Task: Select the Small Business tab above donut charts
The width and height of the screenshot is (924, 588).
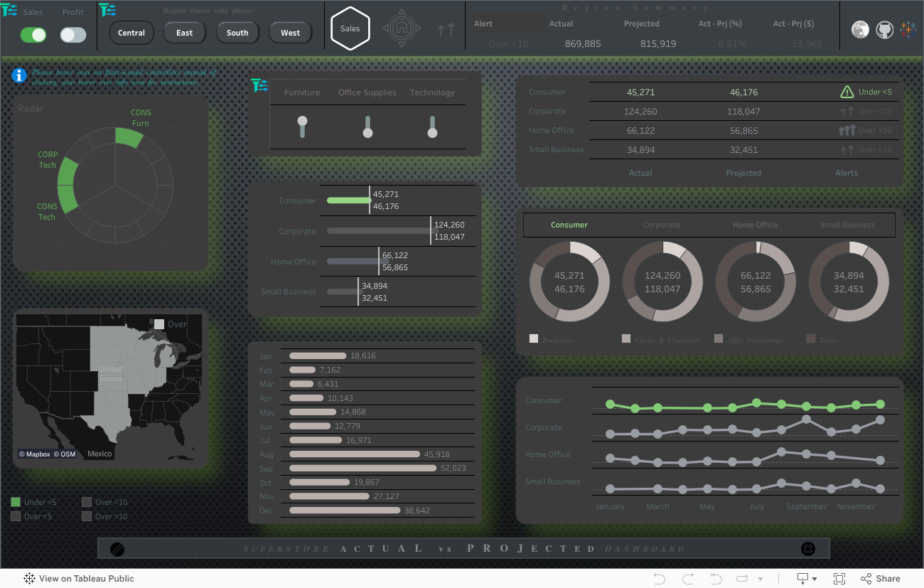Action: pos(848,225)
